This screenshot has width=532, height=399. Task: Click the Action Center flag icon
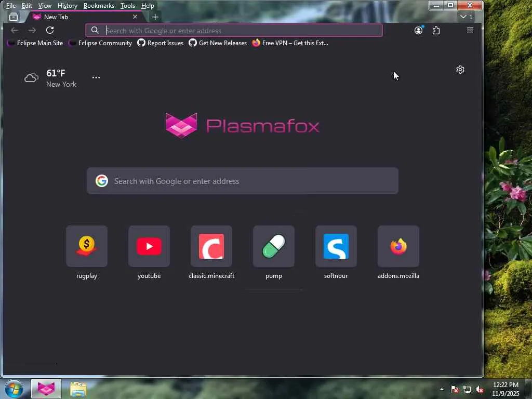click(455, 389)
